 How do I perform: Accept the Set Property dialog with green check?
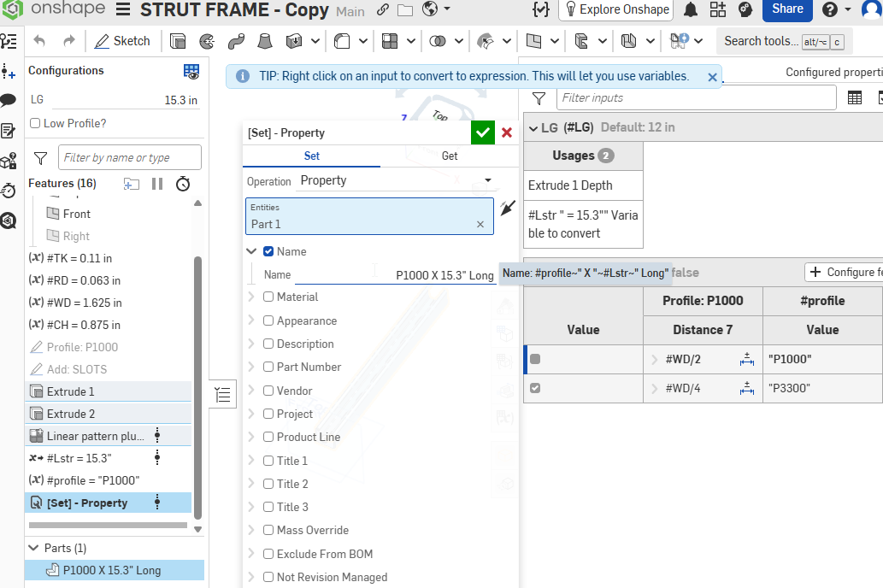[483, 132]
